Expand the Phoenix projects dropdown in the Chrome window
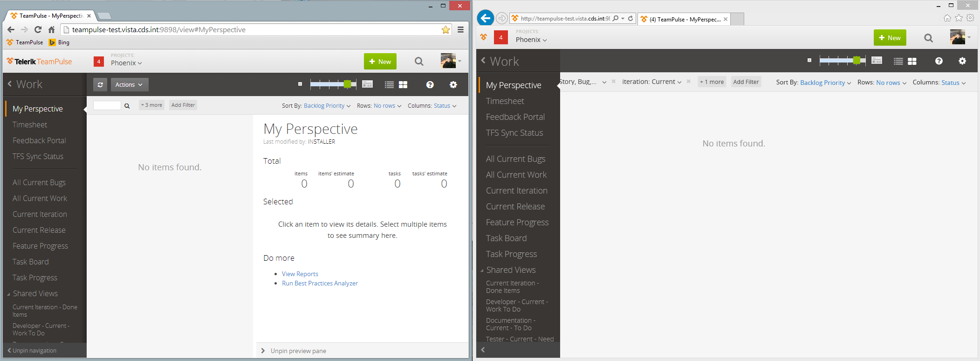 pyautogui.click(x=126, y=63)
